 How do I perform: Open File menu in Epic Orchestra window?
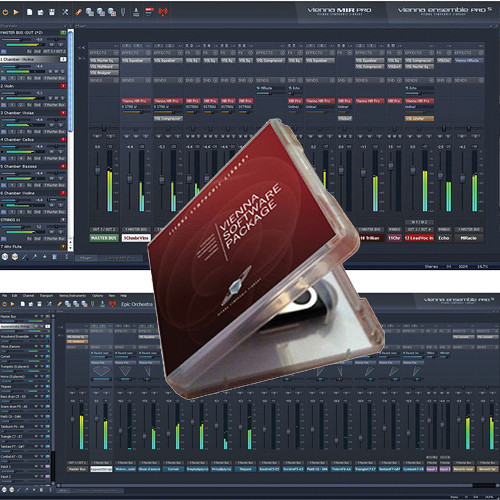point(5,296)
